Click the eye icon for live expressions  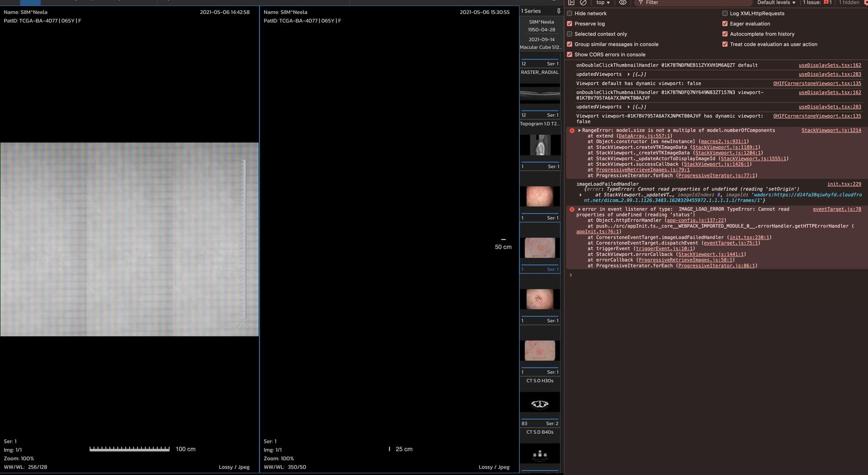pos(623,3)
